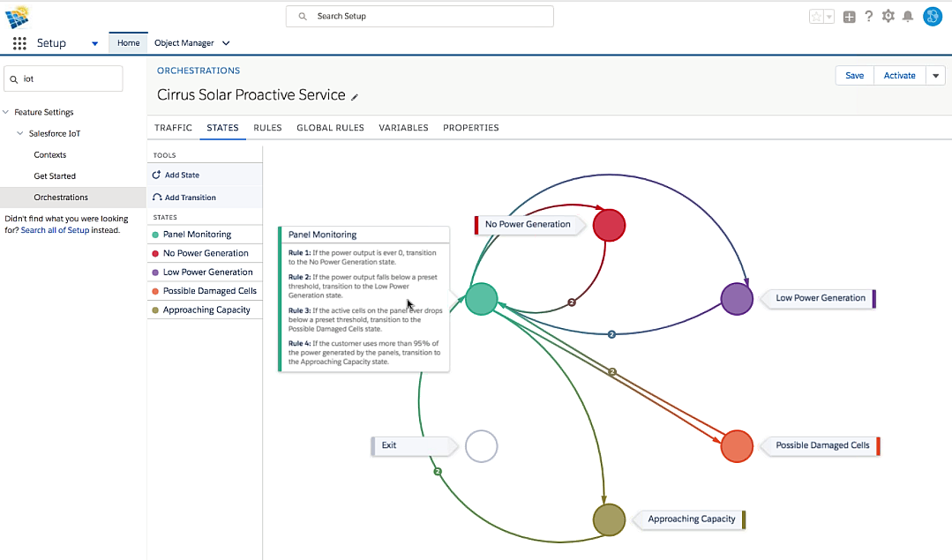This screenshot has width=952, height=560.
Task: Click Rule 4 in the Panel Monitoring card
Action: pos(364,353)
